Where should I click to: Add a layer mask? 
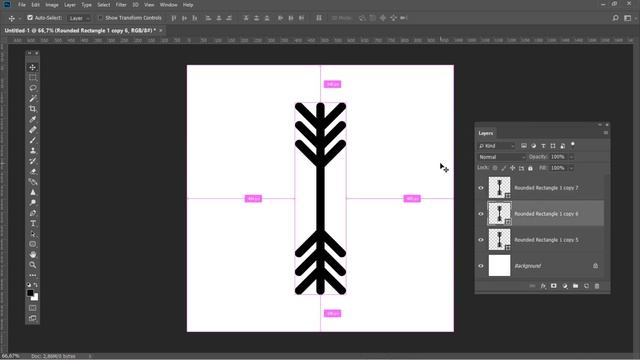pyautogui.click(x=553, y=286)
